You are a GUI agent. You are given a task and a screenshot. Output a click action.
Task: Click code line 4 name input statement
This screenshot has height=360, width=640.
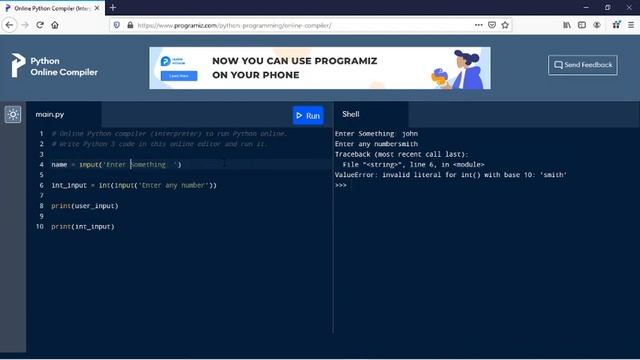[116, 164]
